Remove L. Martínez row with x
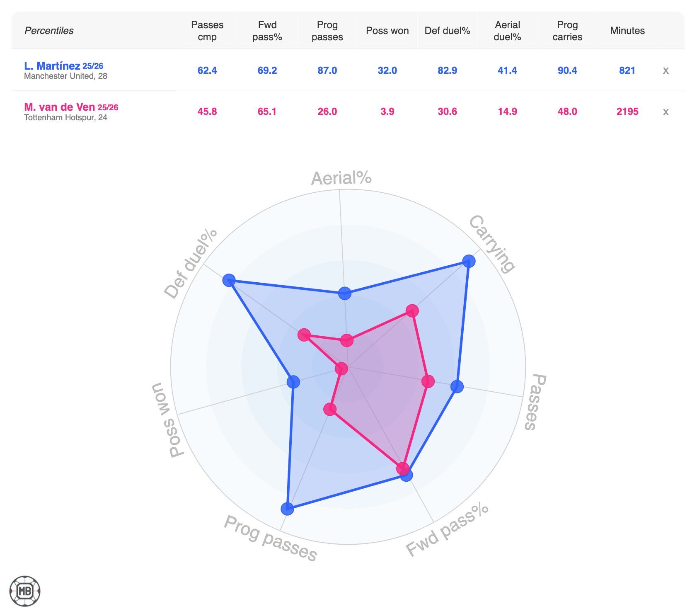Screen dimensions: 697x616 [666, 70]
